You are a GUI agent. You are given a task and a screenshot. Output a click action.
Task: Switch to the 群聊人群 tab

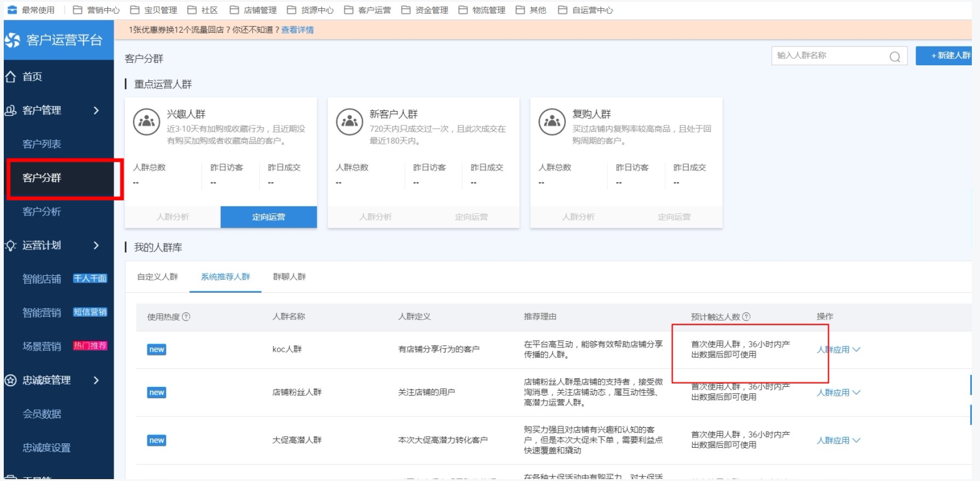[x=289, y=277]
